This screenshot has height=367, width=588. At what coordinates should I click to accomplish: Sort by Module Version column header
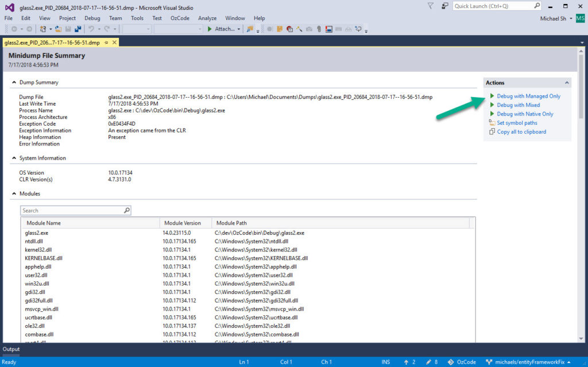(185, 223)
